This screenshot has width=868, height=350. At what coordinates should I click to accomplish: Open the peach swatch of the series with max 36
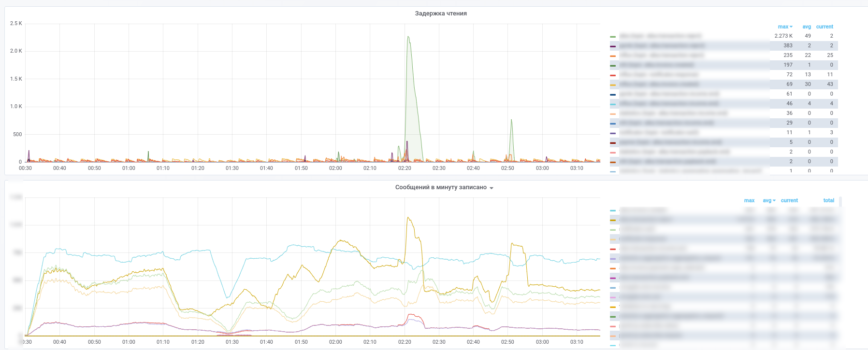[613, 114]
